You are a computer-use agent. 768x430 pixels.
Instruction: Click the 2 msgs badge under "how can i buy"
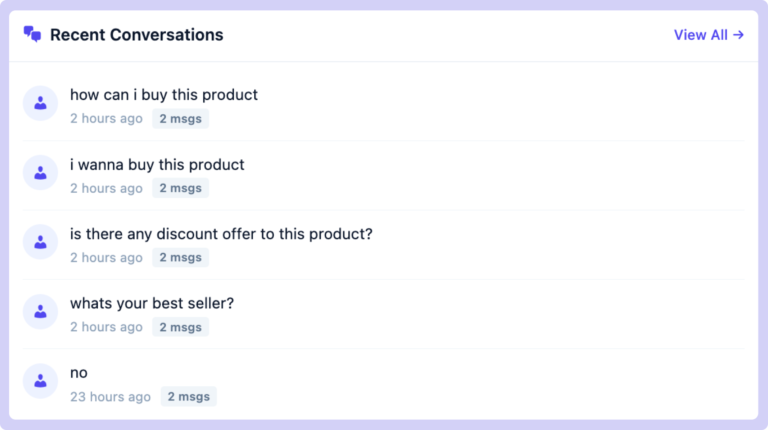tap(180, 119)
